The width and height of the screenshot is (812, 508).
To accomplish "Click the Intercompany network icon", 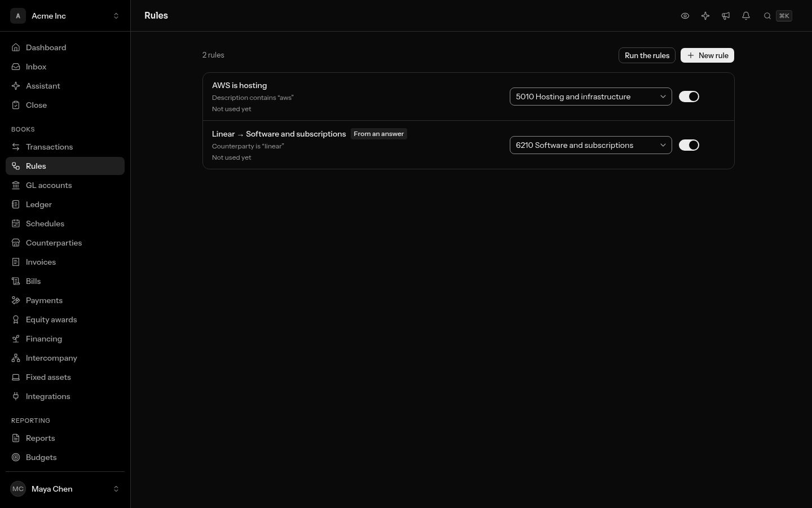I will click(16, 358).
